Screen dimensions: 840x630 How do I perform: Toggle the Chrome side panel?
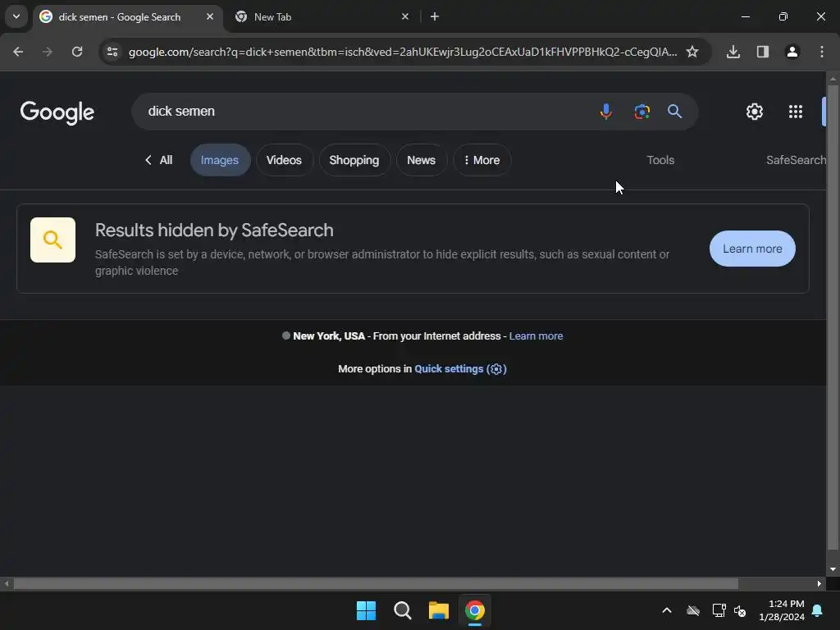point(763,52)
